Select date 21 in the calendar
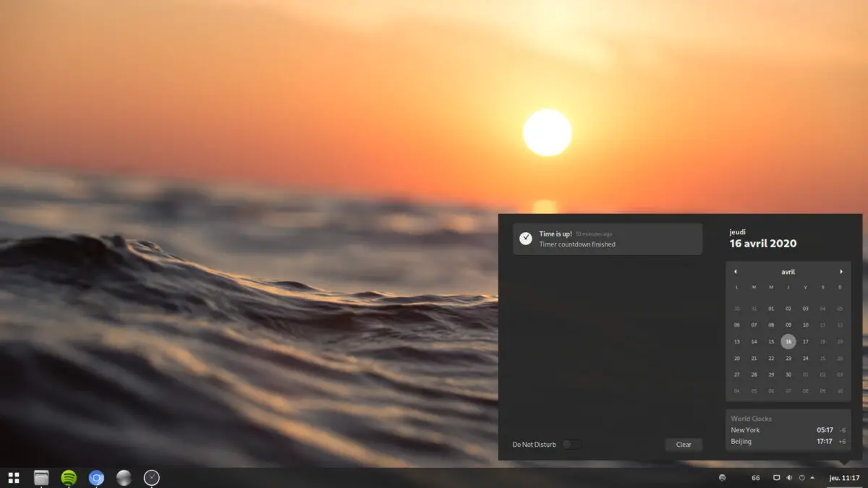The image size is (868, 488). click(x=754, y=358)
